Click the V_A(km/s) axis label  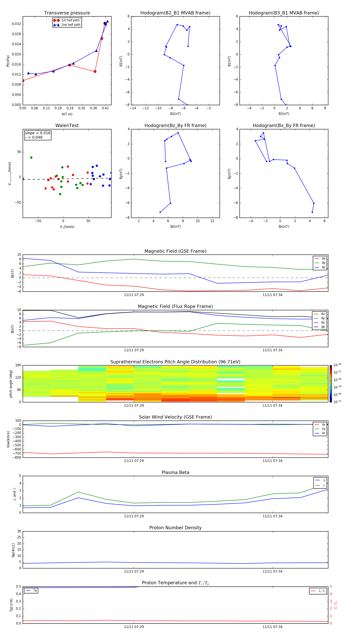coord(67,227)
